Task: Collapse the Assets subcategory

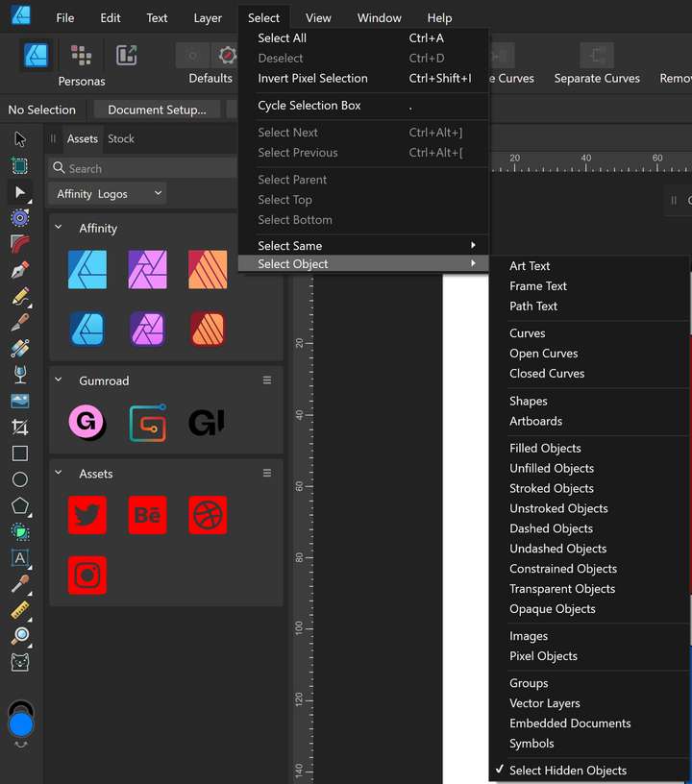Action: point(59,473)
